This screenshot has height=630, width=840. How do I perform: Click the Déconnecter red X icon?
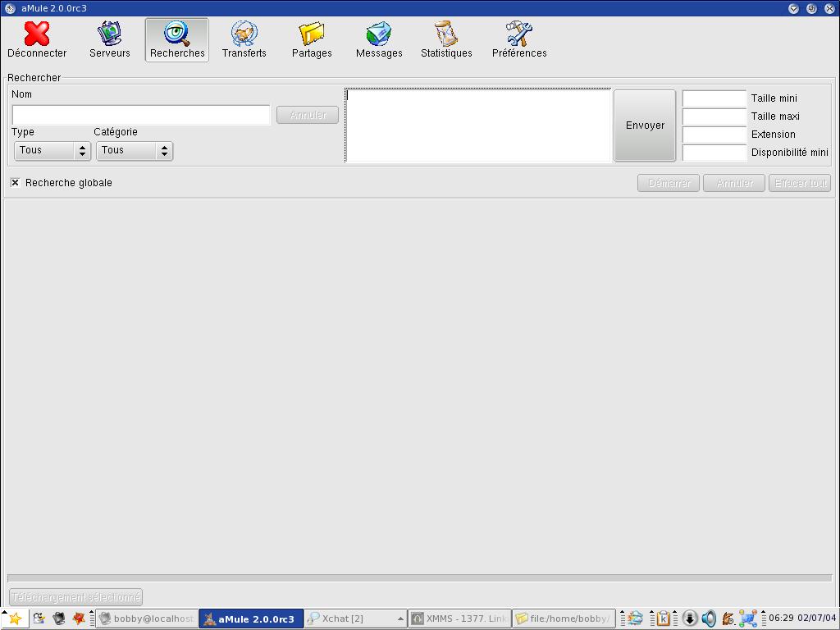coord(36,34)
